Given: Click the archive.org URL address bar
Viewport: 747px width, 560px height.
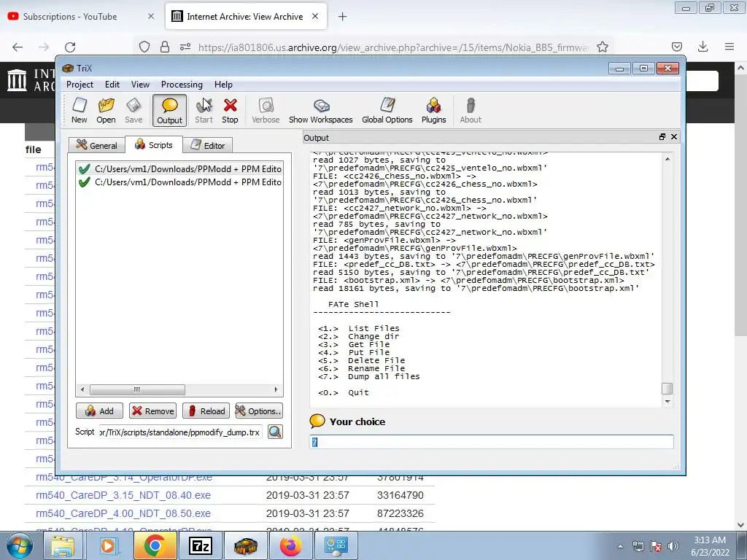Looking at the screenshot, I should tap(393, 47).
